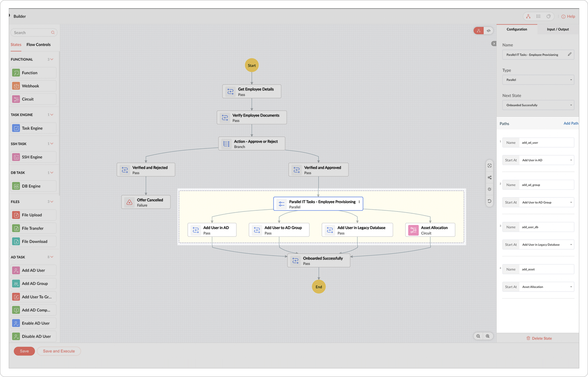Click the pencil icon to edit name

pos(570,54)
